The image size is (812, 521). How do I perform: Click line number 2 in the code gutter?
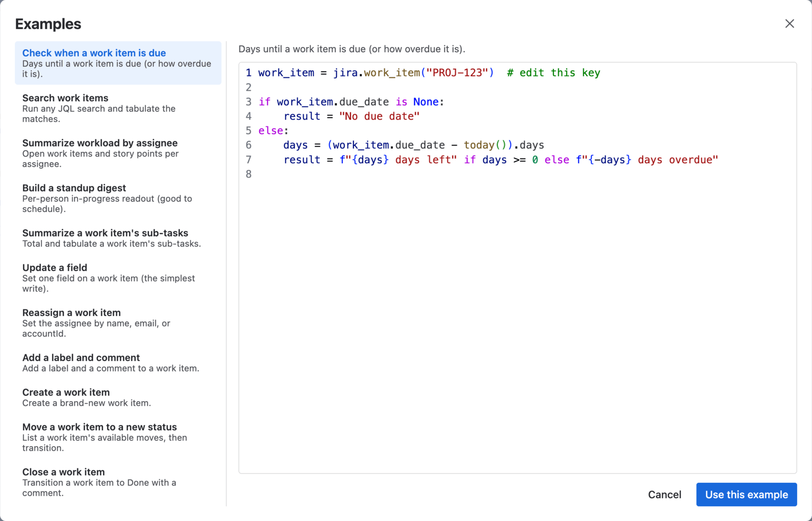pos(248,87)
